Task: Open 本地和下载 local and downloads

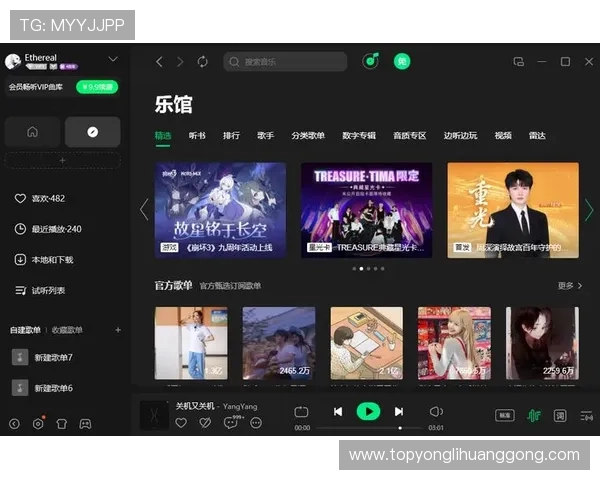Action: click(x=44, y=260)
